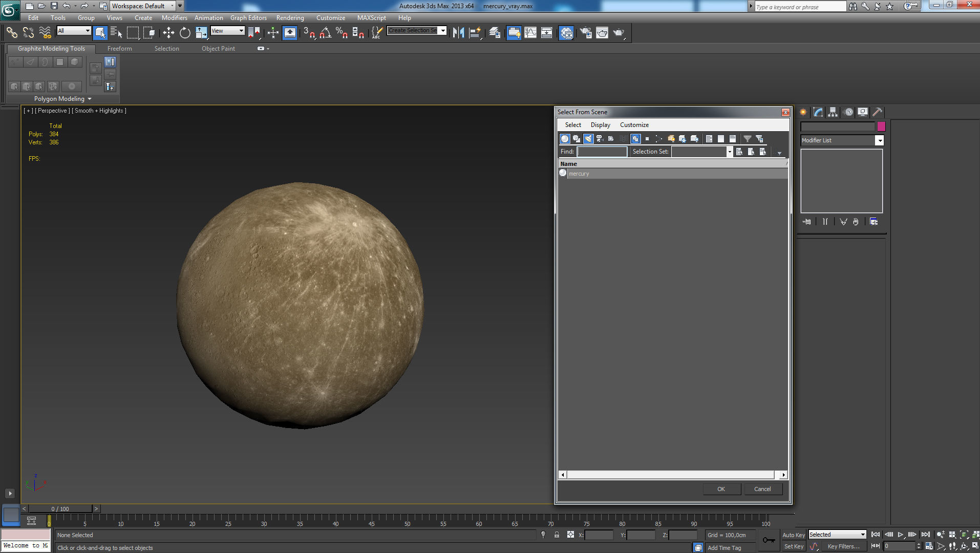Click the Unlink Selection tool
The height and width of the screenshot is (553, 980).
[28, 33]
